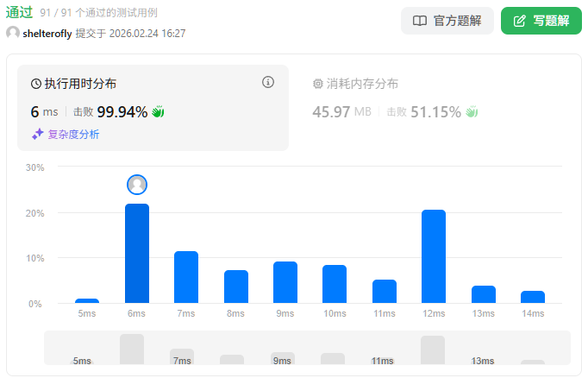Open the 复杂度分析 complexity analysis link

click(72, 134)
